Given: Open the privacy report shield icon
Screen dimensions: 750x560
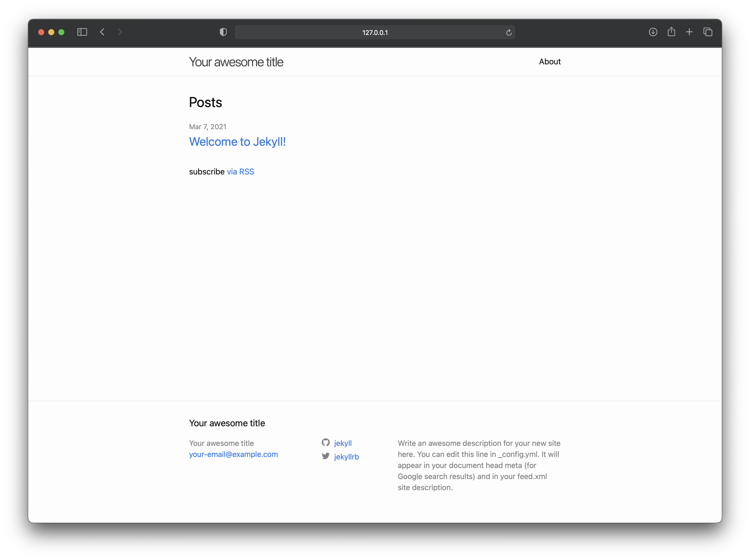Looking at the screenshot, I should (x=223, y=32).
